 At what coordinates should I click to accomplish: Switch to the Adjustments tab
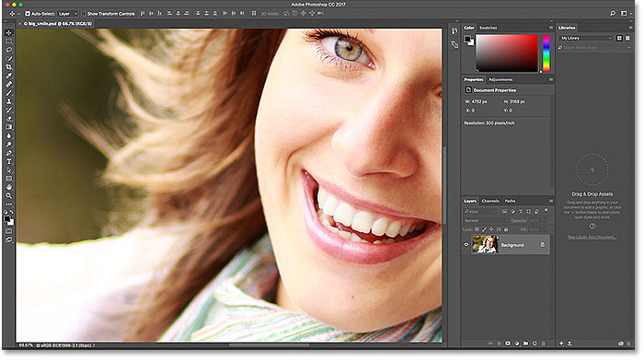[500, 79]
